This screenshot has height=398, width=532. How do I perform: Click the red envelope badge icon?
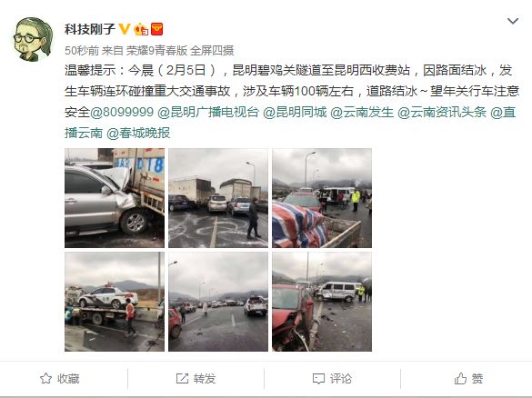[x=156, y=29]
